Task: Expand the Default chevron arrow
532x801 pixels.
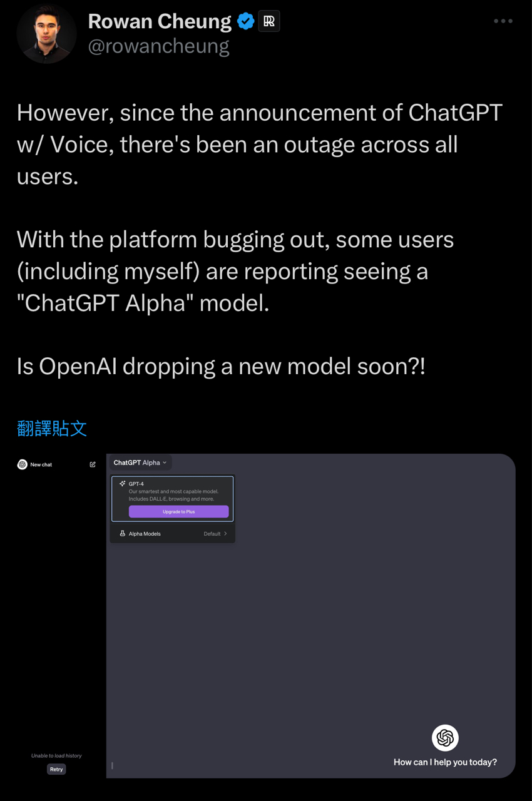Action: 225,534
